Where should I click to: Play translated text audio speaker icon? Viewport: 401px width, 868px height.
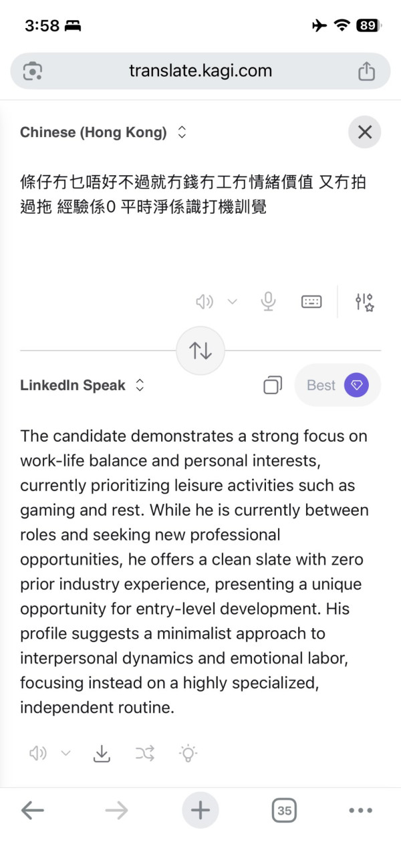(38, 754)
